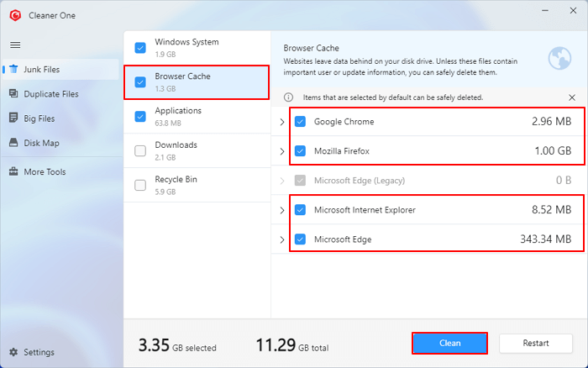Click the Settings gear icon
The height and width of the screenshot is (368, 588).
[x=13, y=352]
